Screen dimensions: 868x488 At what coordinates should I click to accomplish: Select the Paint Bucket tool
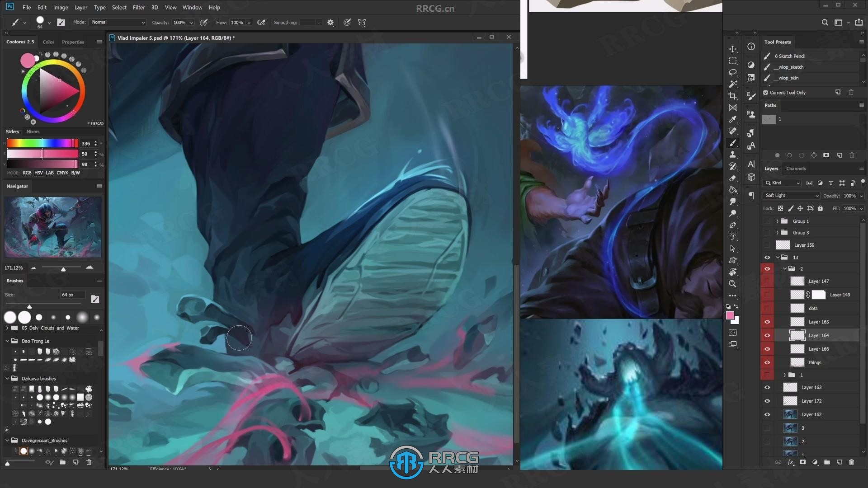tap(733, 190)
